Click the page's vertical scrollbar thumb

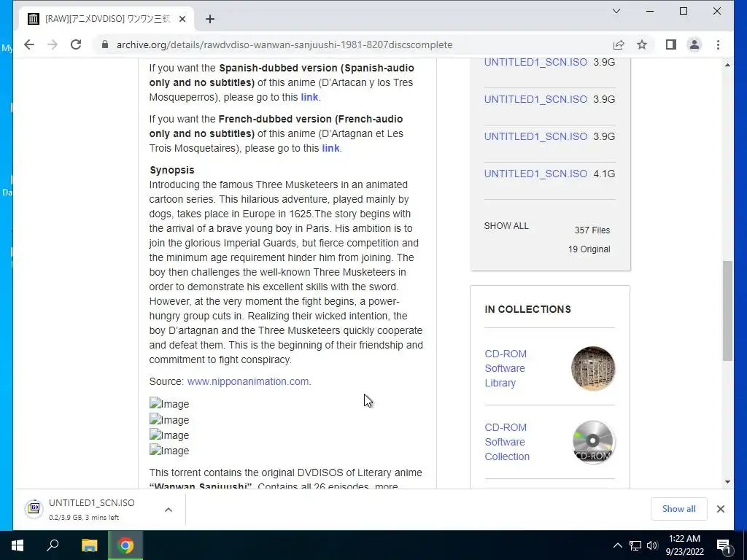coord(727,311)
